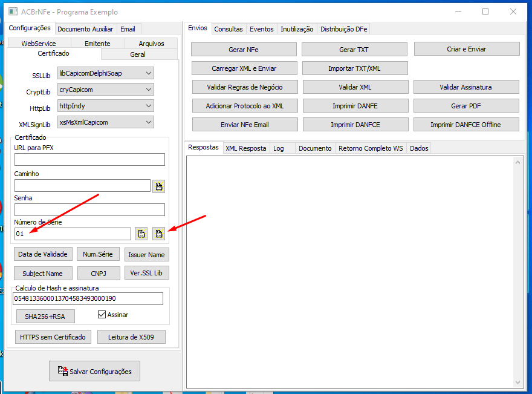This screenshot has height=394, width=532.
Task: Click the Ver.SSL Lib button
Action: point(146,273)
